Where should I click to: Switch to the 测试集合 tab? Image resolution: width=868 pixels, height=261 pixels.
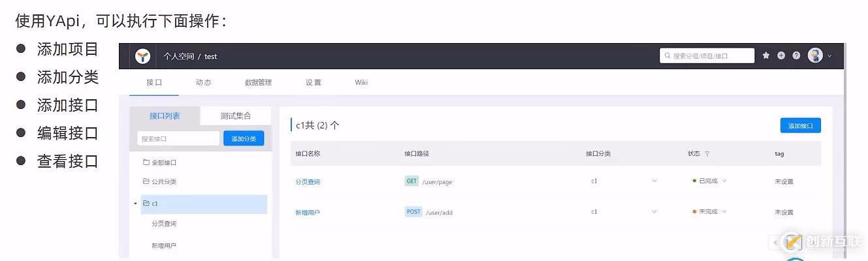235,116
